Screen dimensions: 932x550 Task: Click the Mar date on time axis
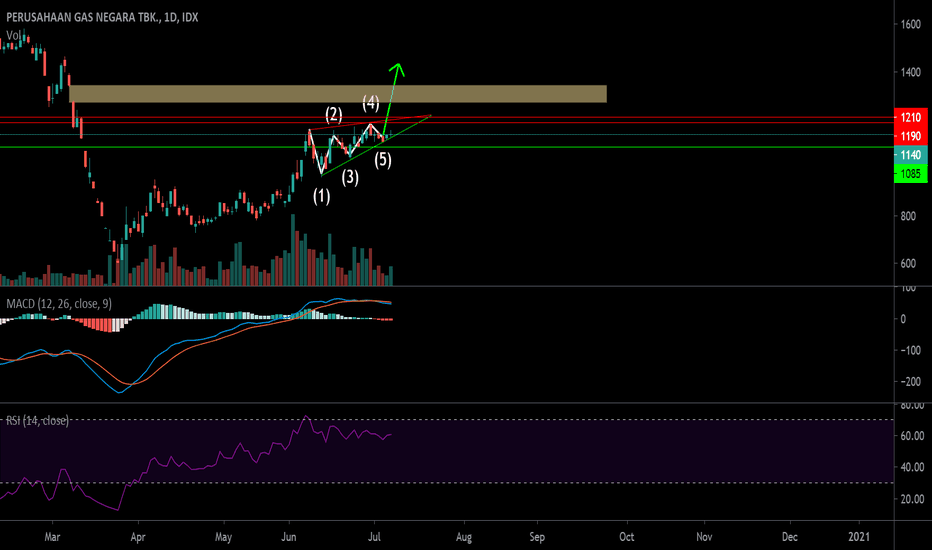(x=52, y=537)
